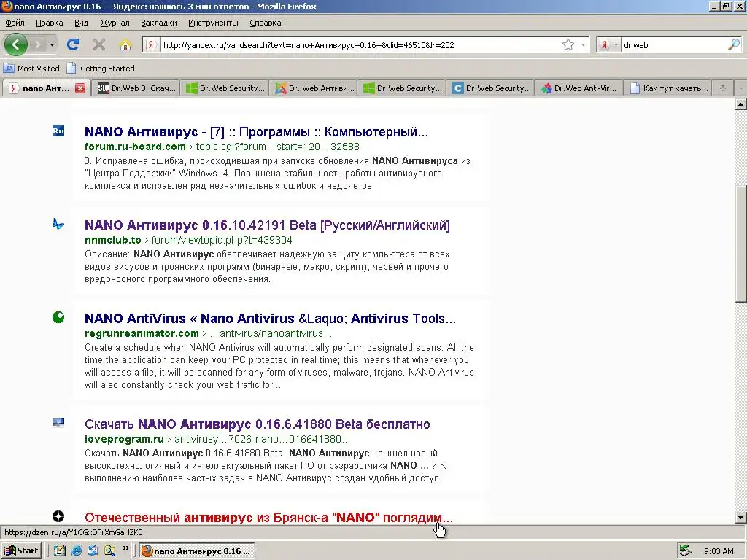Open 'NANO Антивирус 0.16.10.42191 Beta' result
The width and height of the screenshot is (747, 560).
(x=267, y=225)
